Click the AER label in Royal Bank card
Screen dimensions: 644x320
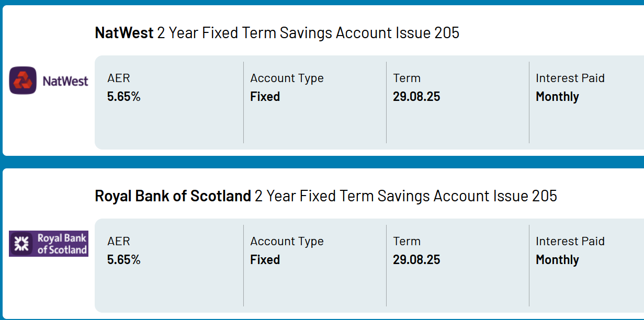(119, 242)
